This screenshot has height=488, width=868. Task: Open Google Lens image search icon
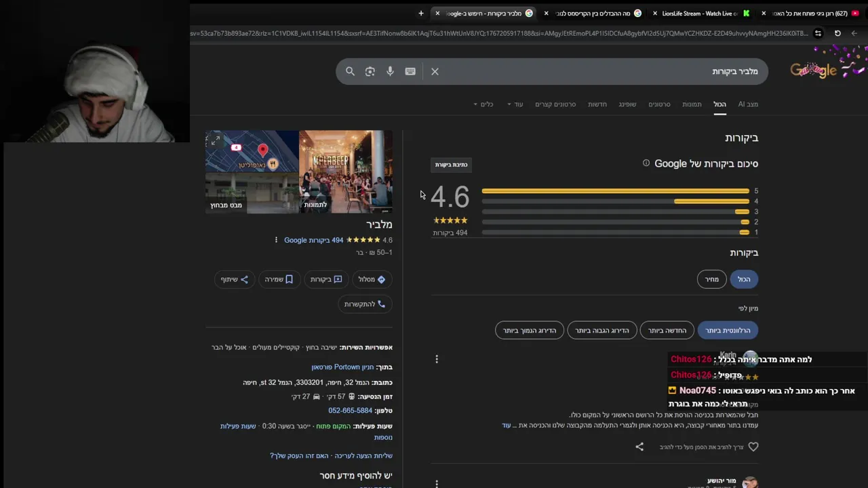click(370, 71)
